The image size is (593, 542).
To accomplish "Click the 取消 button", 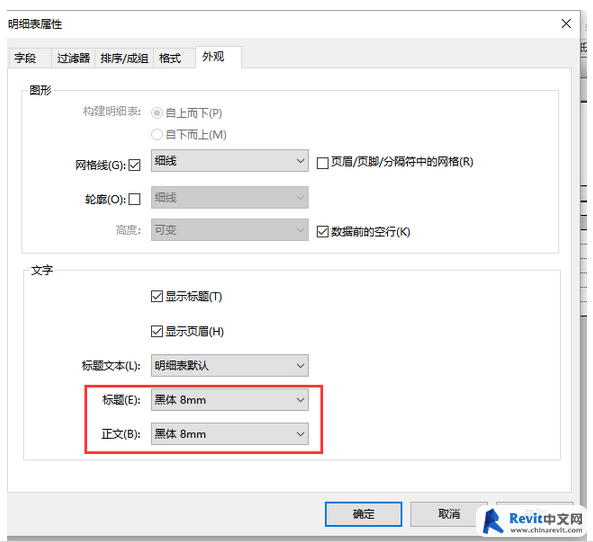I will (x=449, y=514).
